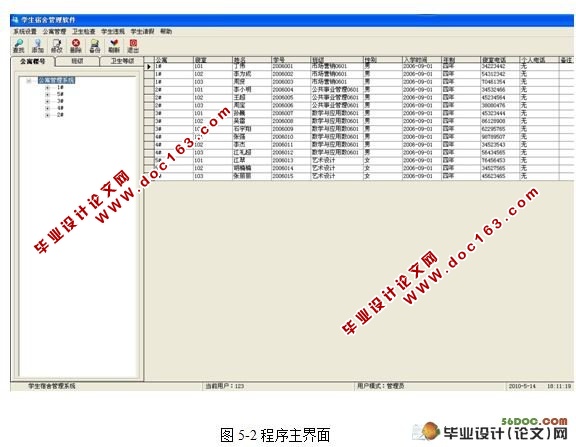Image resolution: width=576 pixels, height=447 pixels.
Task: Click the 2010-5-14 date in status bar
Action: tap(522, 386)
